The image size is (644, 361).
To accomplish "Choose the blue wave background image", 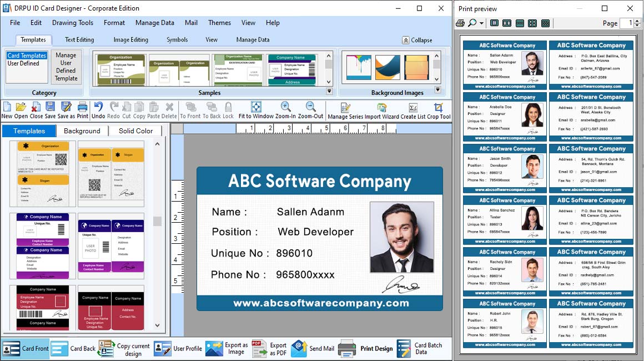I will (388, 67).
